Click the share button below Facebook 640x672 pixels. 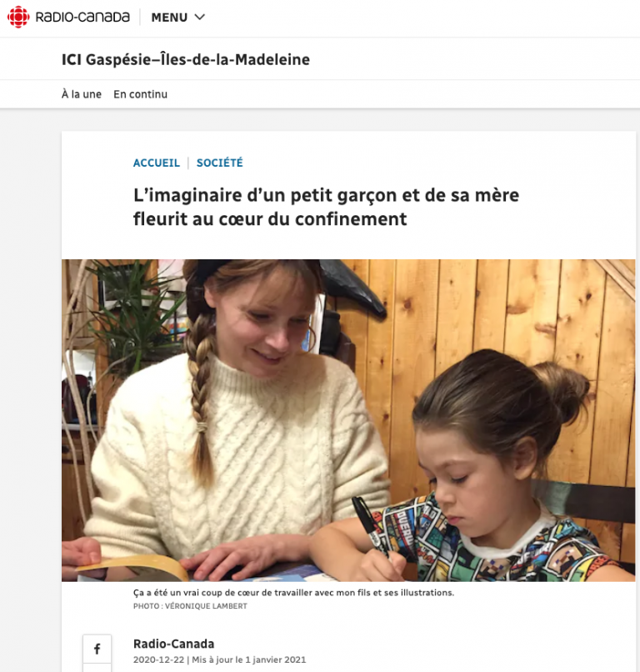tap(97, 668)
